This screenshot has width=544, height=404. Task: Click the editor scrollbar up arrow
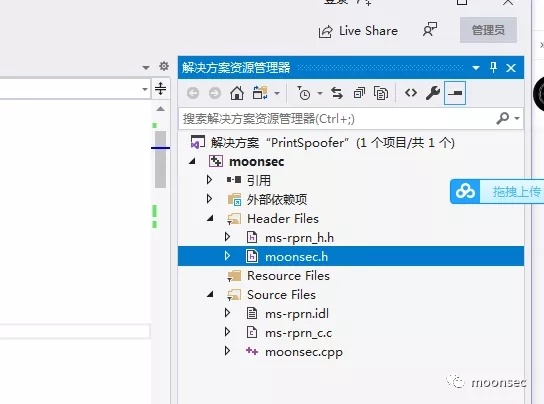pyautogui.click(x=160, y=109)
